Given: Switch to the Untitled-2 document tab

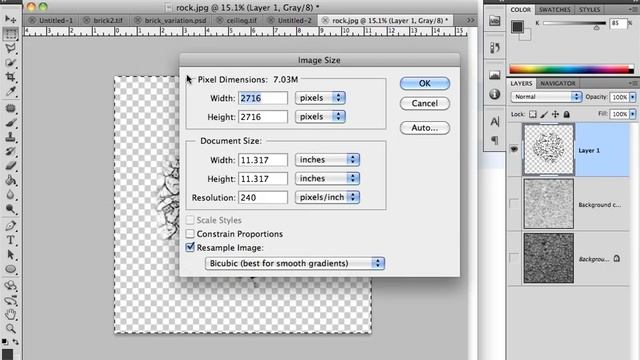Looking at the screenshot, I should 295,20.
